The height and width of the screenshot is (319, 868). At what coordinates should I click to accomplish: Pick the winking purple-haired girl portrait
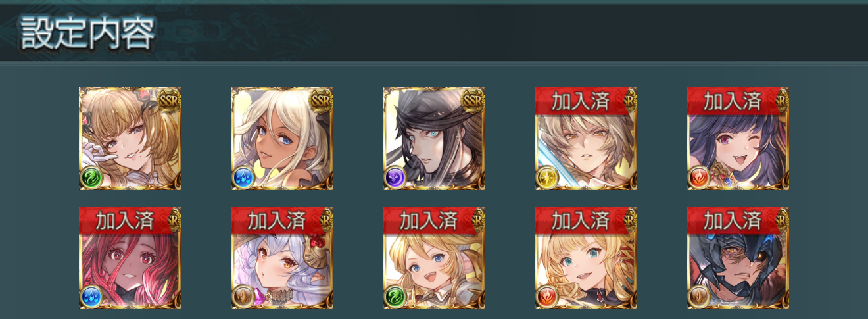(x=738, y=138)
